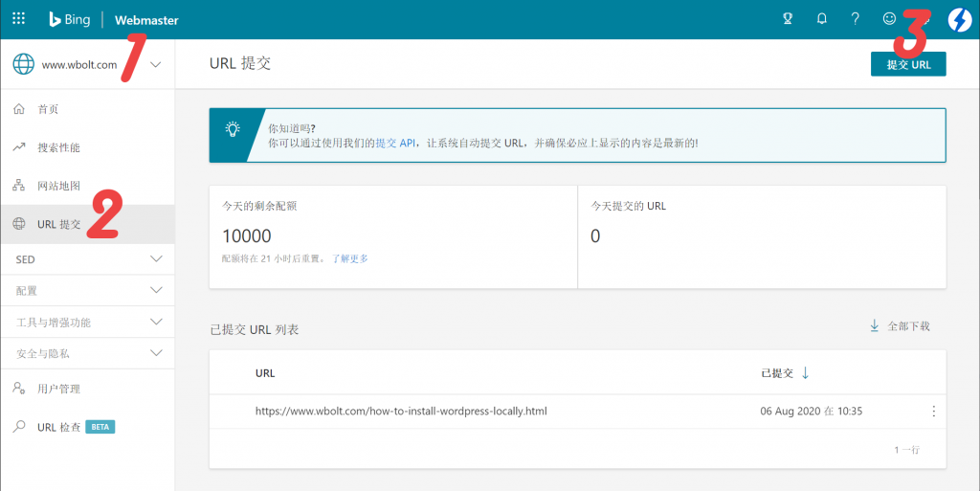Go to 首页 in sidebar
980x491 pixels.
pyautogui.click(x=48, y=109)
